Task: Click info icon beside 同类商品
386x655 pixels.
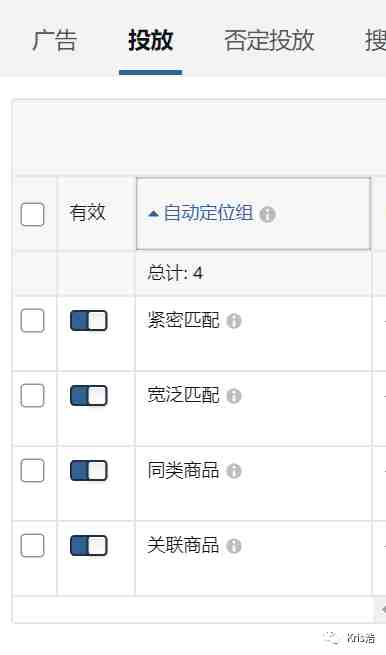Action: (x=234, y=471)
